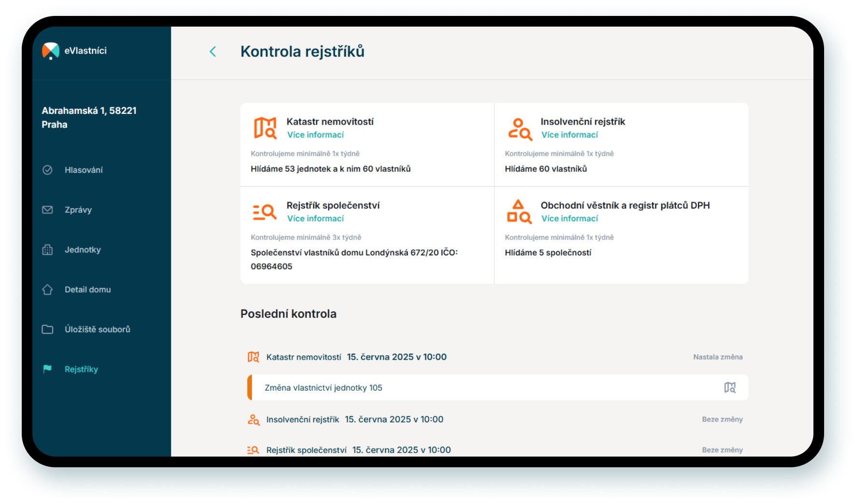The width and height of the screenshot is (855, 504).
Task: Select the Katastr nemovitostí map icon
Action: point(265,127)
